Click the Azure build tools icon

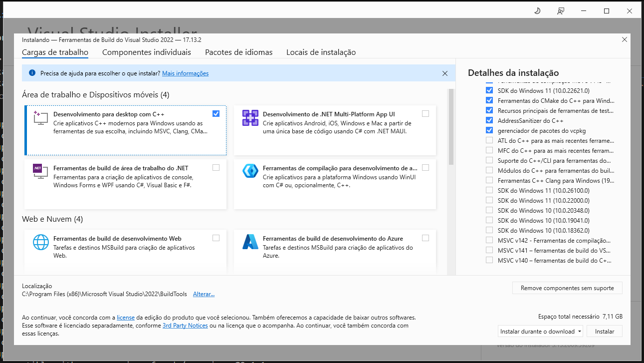[x=249, y=242]
